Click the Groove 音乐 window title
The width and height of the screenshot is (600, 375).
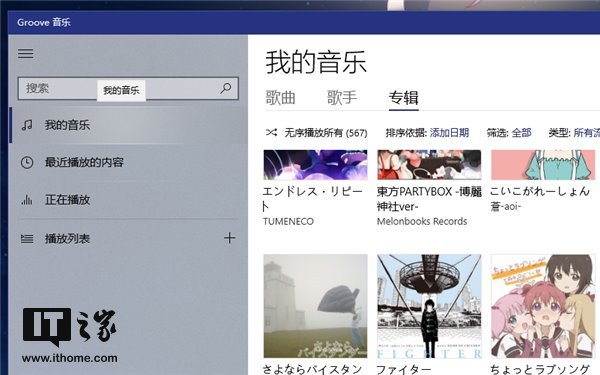(x=44, y=22)
